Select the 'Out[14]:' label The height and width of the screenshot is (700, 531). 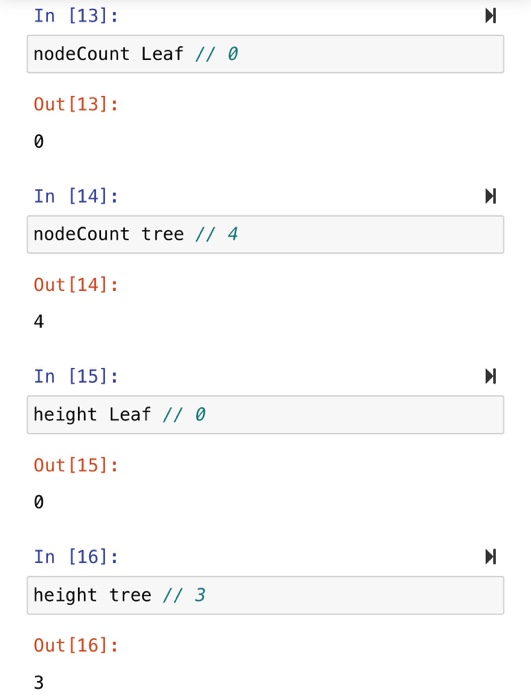pos(76,285)
